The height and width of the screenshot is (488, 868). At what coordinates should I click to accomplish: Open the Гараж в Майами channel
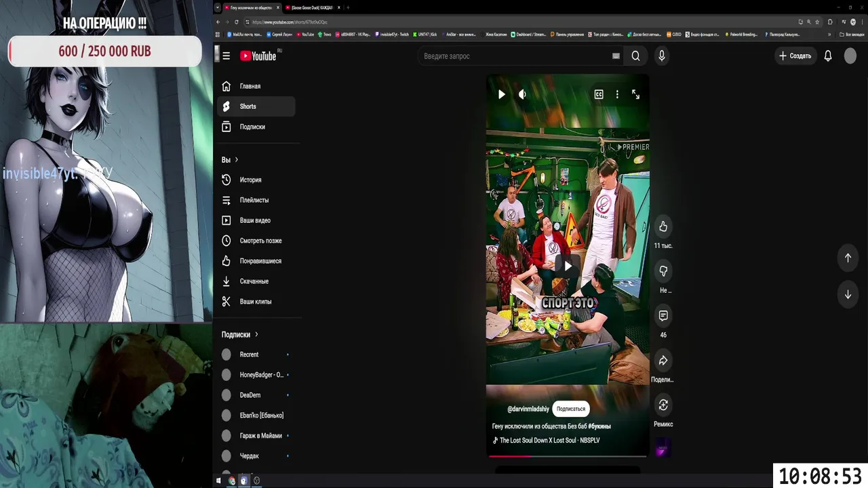(x=256, y=436)
